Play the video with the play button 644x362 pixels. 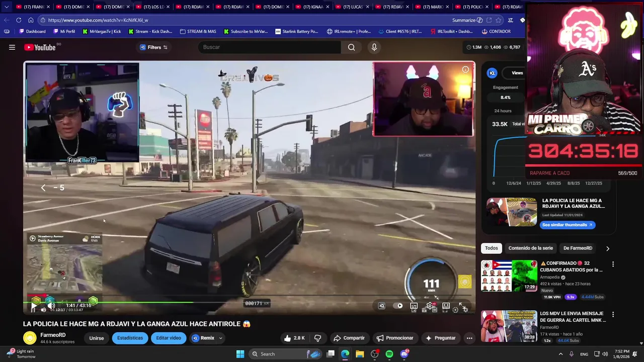pos(34,306)
